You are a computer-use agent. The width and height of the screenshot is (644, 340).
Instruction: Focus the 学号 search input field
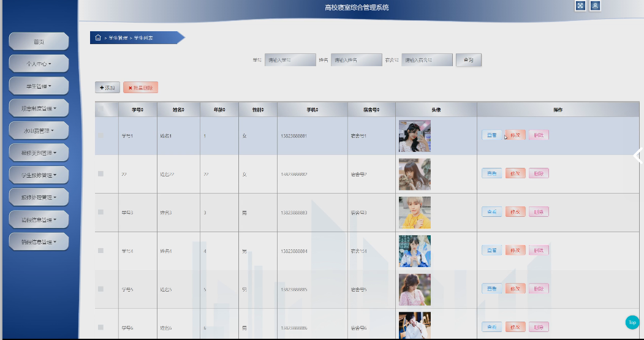coord(290,60)
